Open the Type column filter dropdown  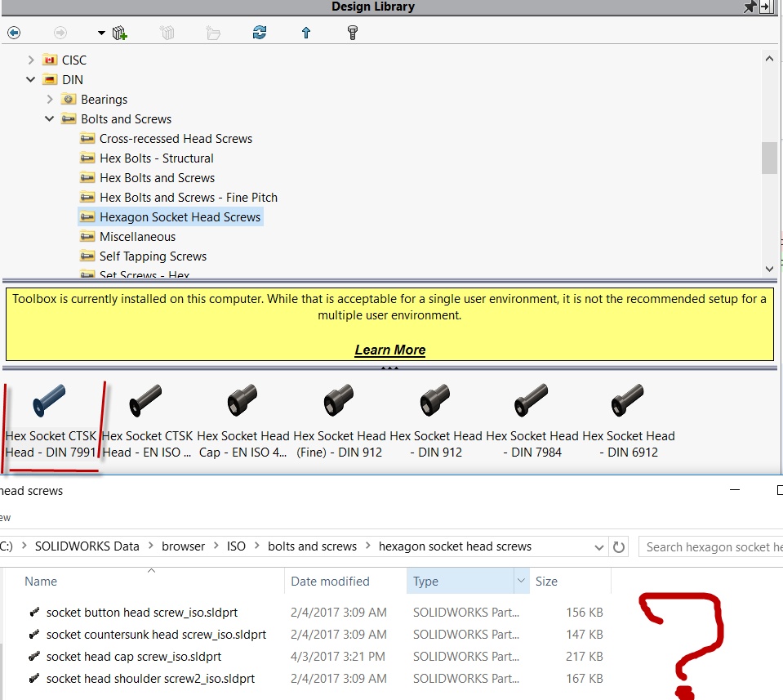point(522,581)
